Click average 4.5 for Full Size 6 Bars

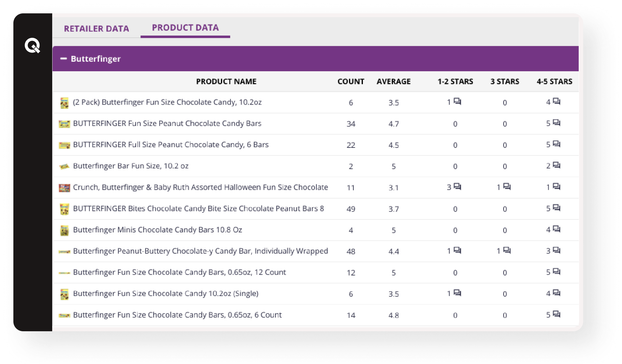pos(394,145)
